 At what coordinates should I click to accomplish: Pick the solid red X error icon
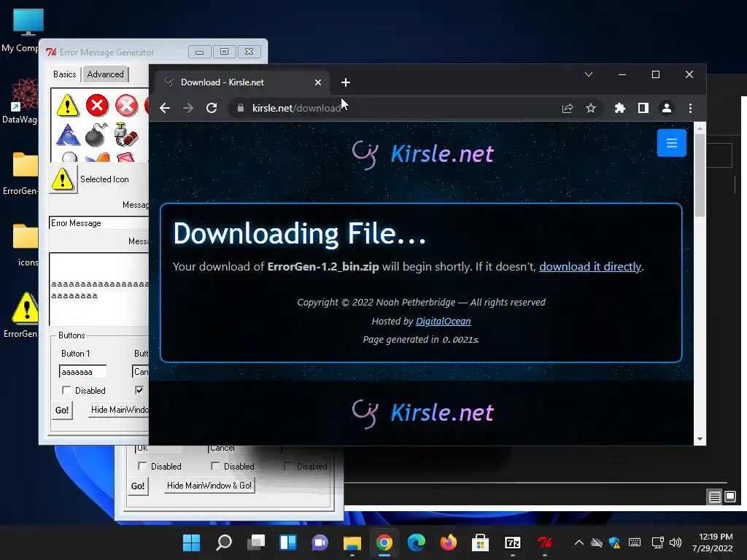[x=97, y=105]
